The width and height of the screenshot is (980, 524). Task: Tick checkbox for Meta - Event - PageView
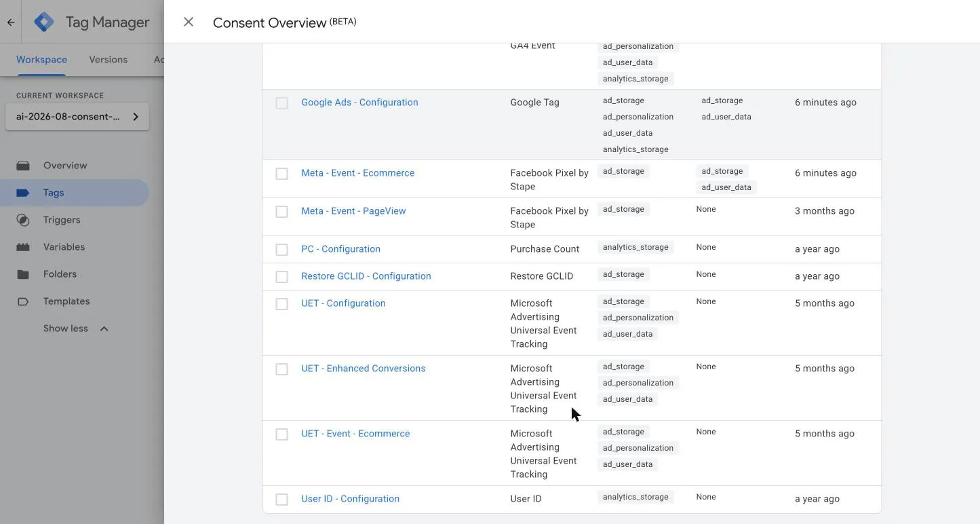coord(281,212)
